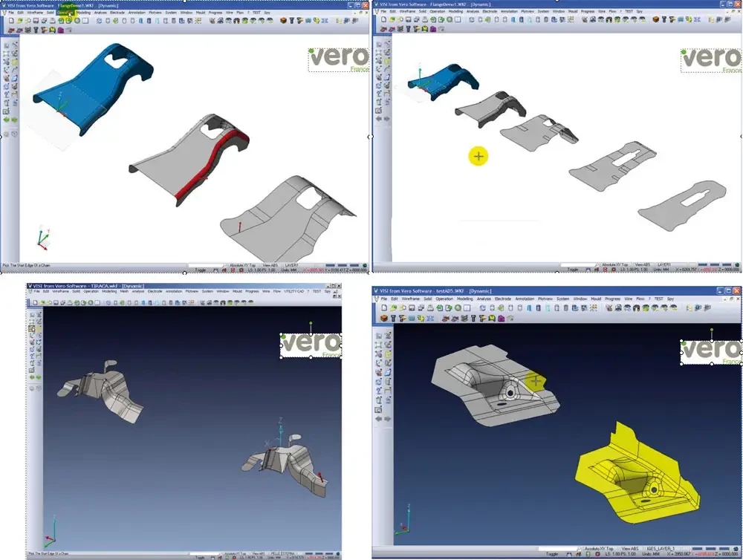The image size is (743, 560).
Task: Click the purple mould icon in testAD5 window toolbar
Action: [x=501, y=319]
